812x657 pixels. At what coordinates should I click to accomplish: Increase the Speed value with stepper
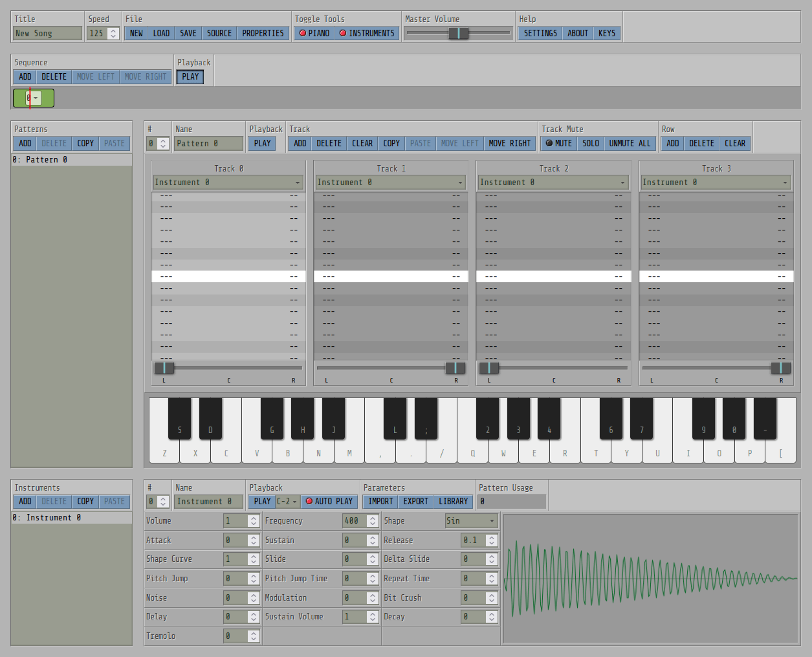pyautogui.click(x=113, y=30)
